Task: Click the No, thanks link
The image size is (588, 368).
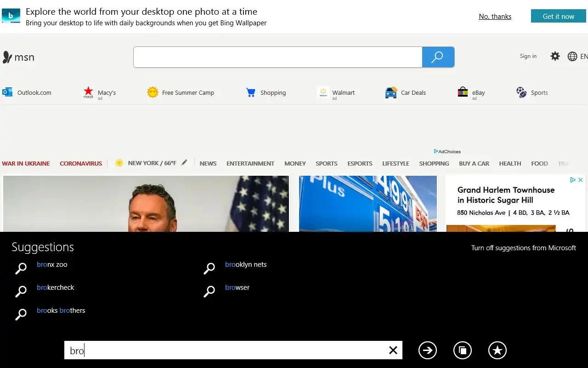Action: [x=495, y=16]
